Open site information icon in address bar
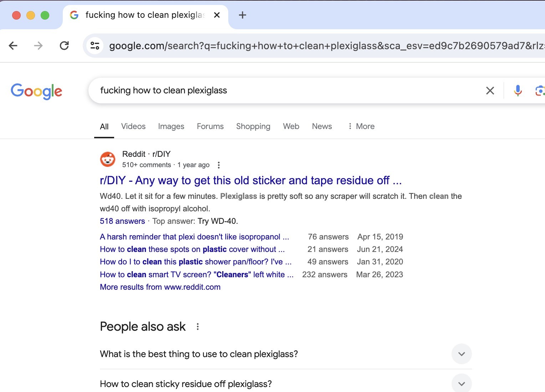This screenshot has width=545, height=392. click(x=95, y=46)
